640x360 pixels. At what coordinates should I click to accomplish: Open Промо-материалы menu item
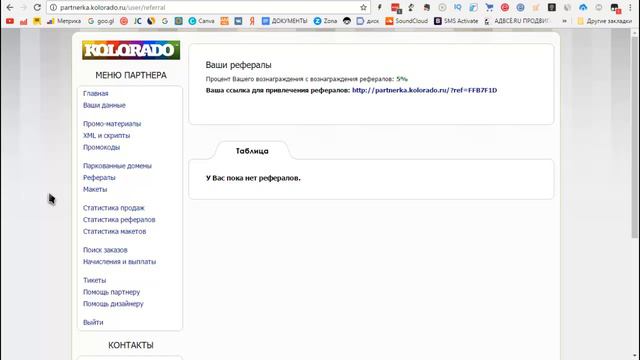coord(112,124)
